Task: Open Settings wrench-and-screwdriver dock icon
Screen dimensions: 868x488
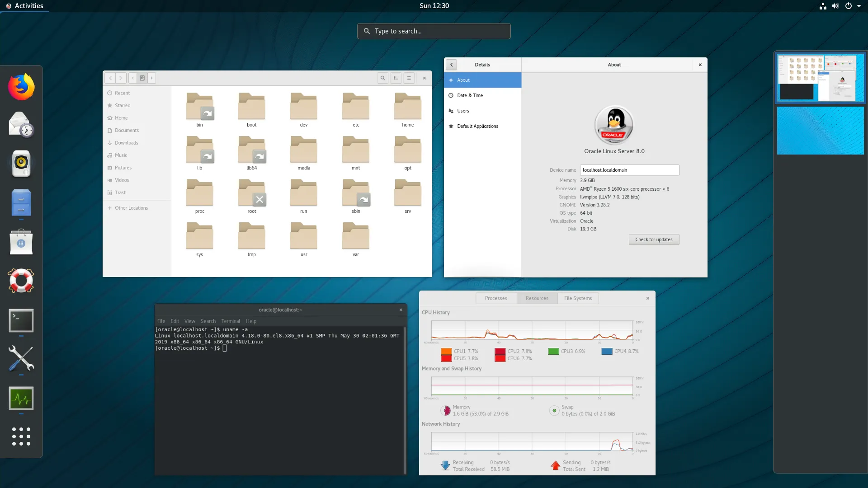Action: [x=21, y=359]
